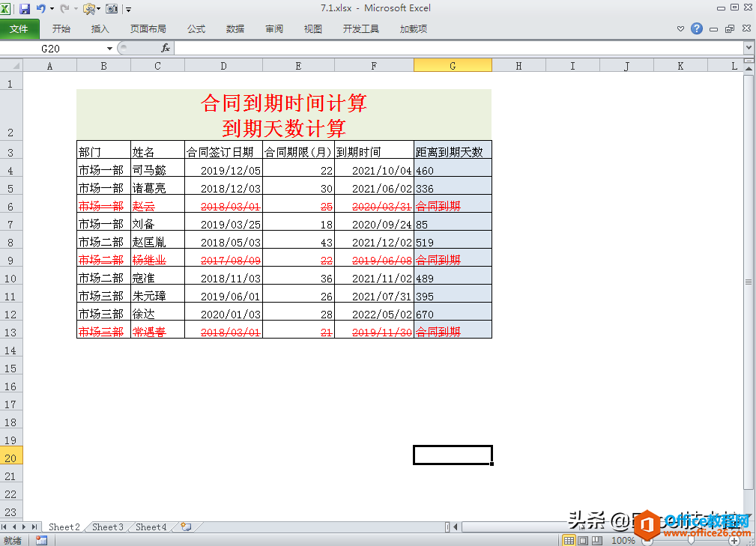Switch to the Sheet3 tab

(x=107, y=527)
